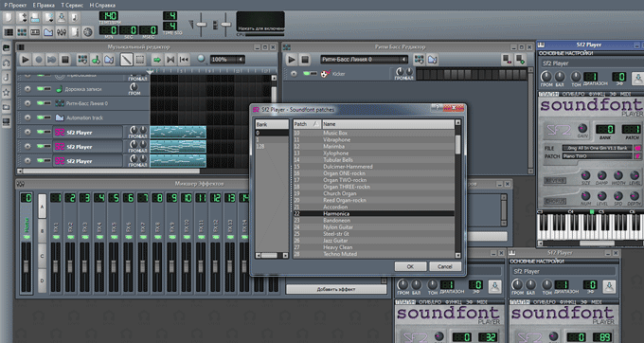Screen dimensions: 644x343
Task: Open the recently opened projects arrow icon
Action: [48, 18]
